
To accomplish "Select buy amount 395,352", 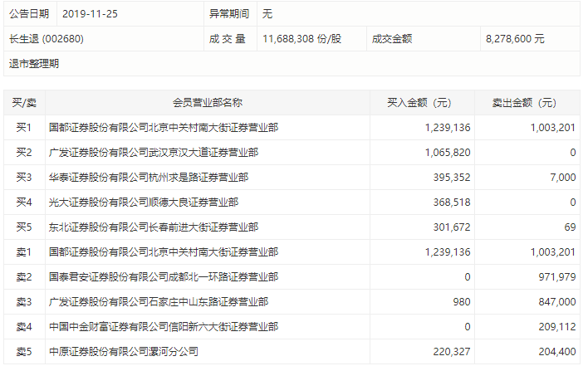I will click(452, 178).
